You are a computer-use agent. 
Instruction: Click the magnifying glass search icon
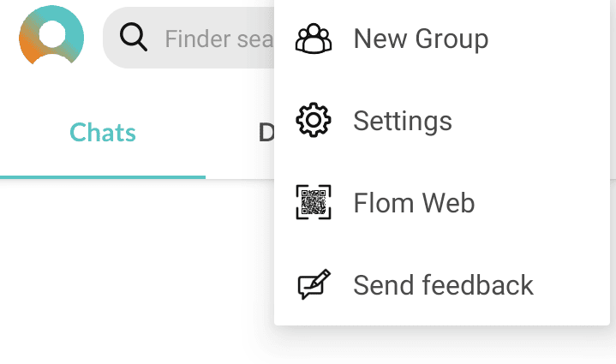(x=134, y=38)
